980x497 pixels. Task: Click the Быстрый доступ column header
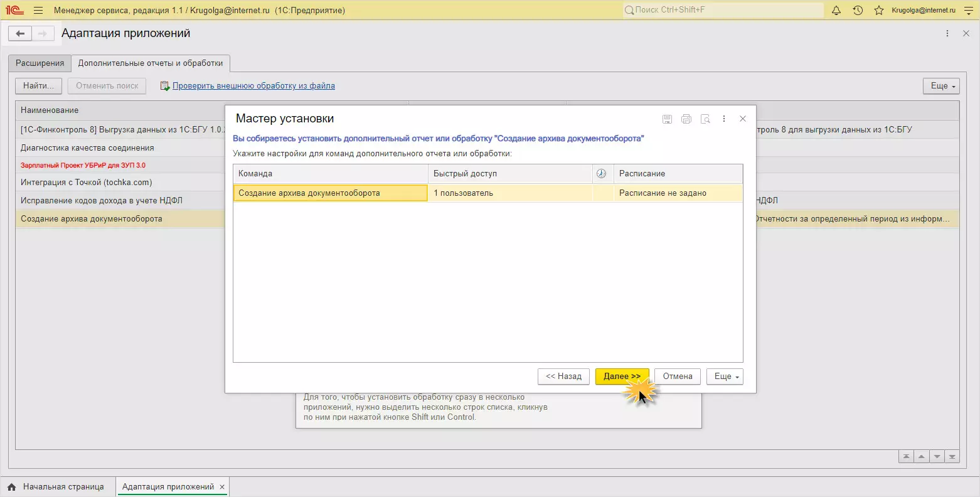click(510, 174)
